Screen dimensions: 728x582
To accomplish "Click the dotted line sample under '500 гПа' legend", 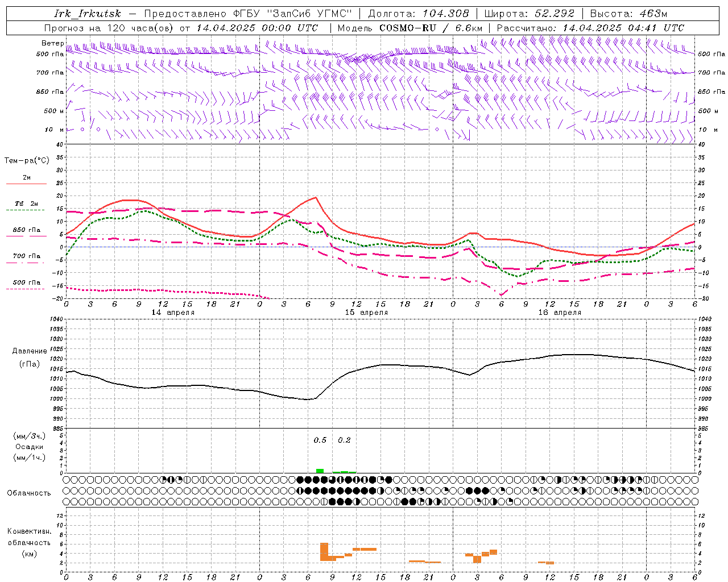I will (26, 289).
